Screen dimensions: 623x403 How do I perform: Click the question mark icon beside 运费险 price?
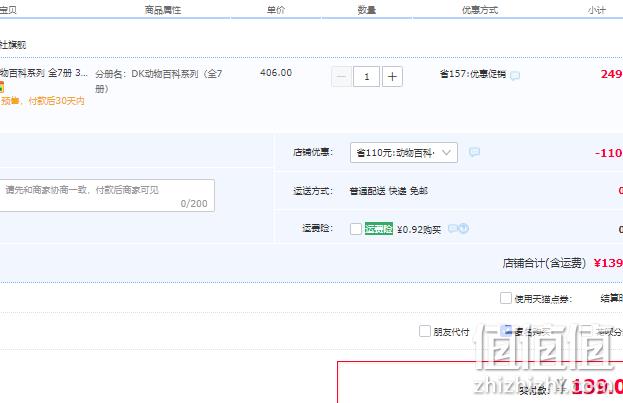(x=464, y=228)
